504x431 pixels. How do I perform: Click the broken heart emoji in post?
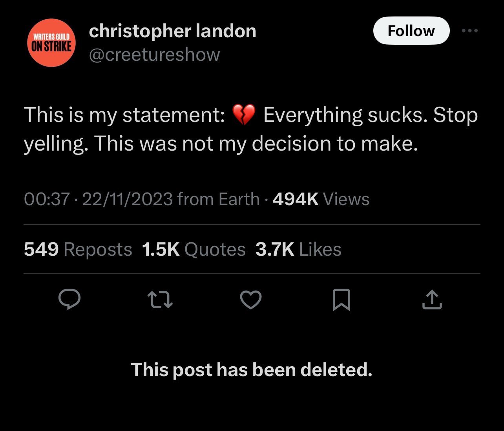pyautogui.click(x=244, y=115)
